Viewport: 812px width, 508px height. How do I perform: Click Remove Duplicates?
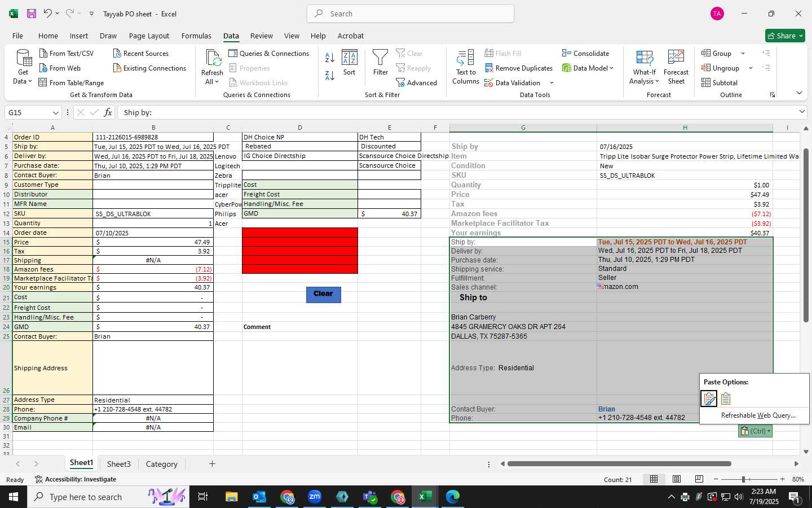[x=519, y=68]
